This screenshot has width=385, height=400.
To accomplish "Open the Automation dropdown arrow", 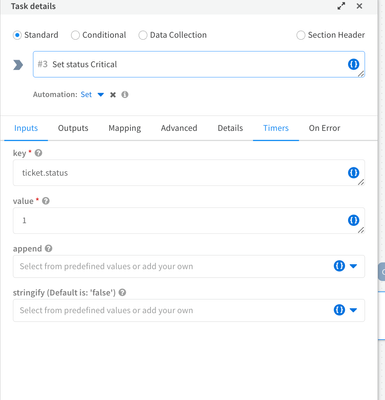I will pos(101,95).
